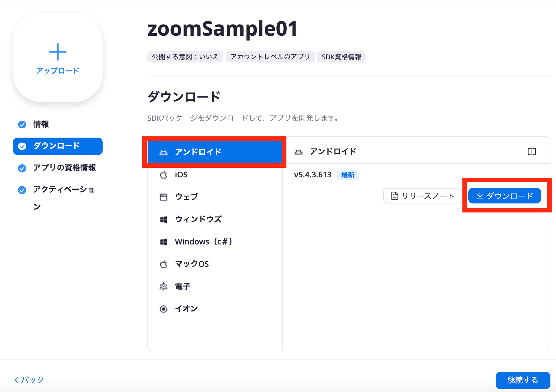Select the Android robot icon in the platform list
The height and width of the screenshot is (392, 556).
coord(163,152)
